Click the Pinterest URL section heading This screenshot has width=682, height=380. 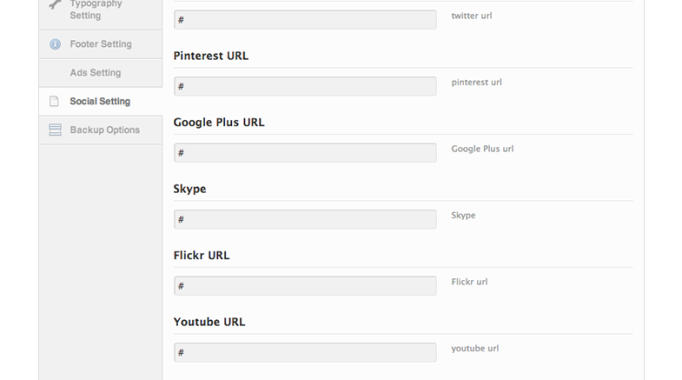211,56
